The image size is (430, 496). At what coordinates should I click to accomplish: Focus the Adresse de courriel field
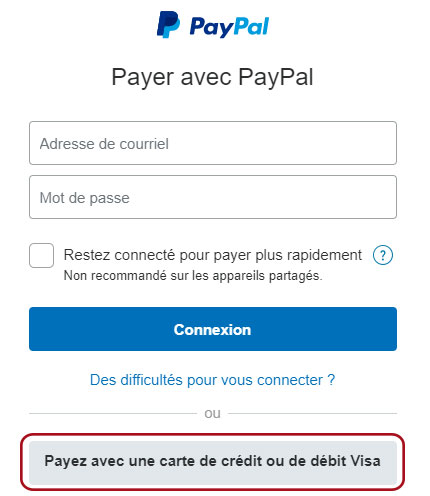pos(213,143)
